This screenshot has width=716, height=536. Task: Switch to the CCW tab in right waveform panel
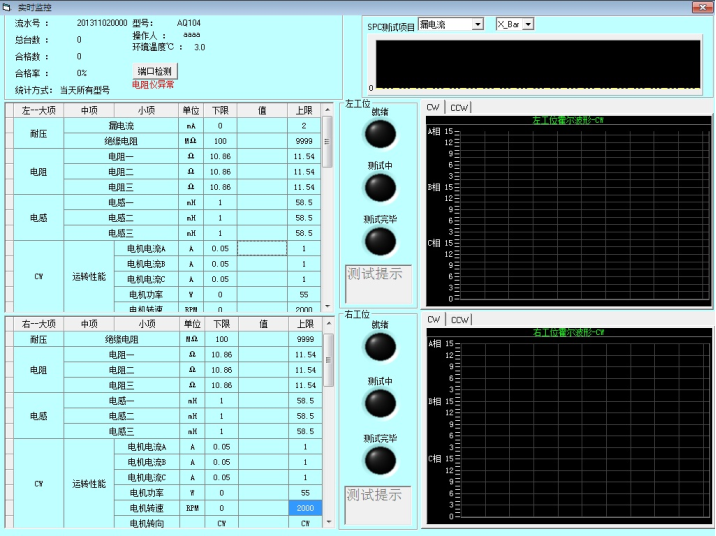click(459, 320)
